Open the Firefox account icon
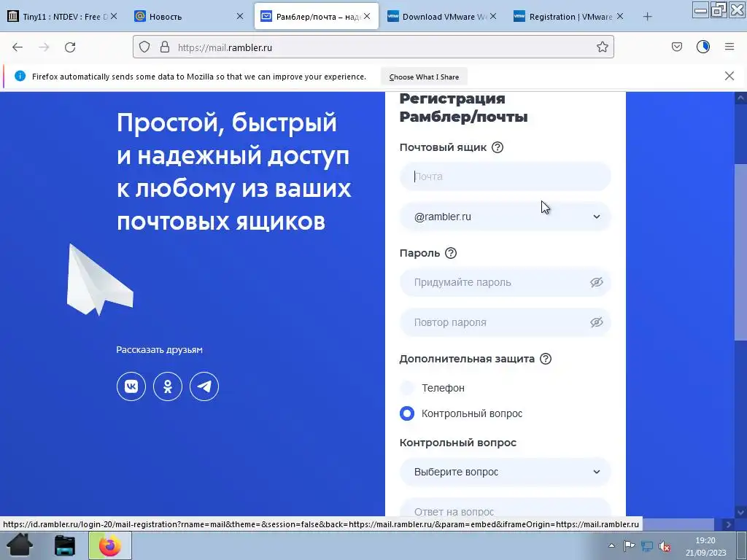This screenshot has width=747, height=560. (703, 47)
